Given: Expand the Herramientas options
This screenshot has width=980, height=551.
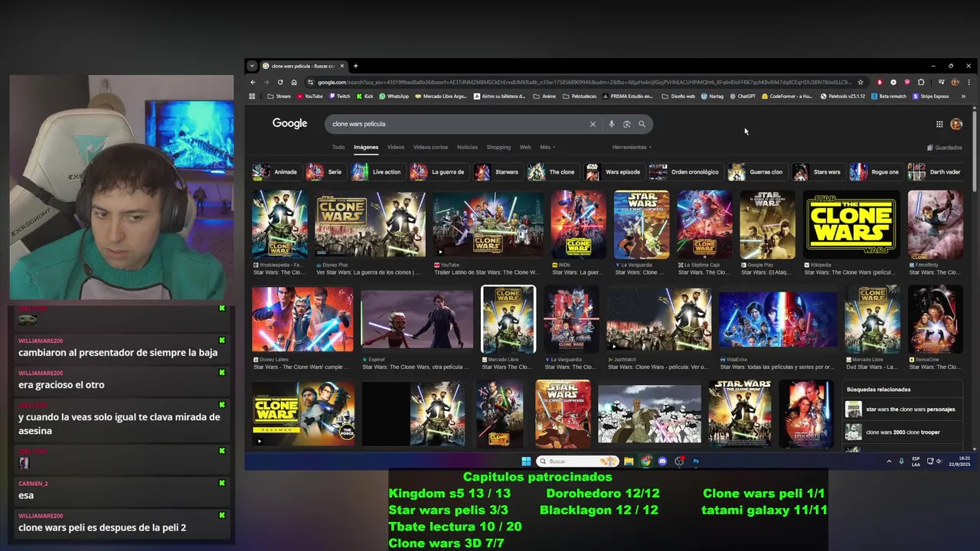Looking at the screenshot, I should (x=632, y=147).
